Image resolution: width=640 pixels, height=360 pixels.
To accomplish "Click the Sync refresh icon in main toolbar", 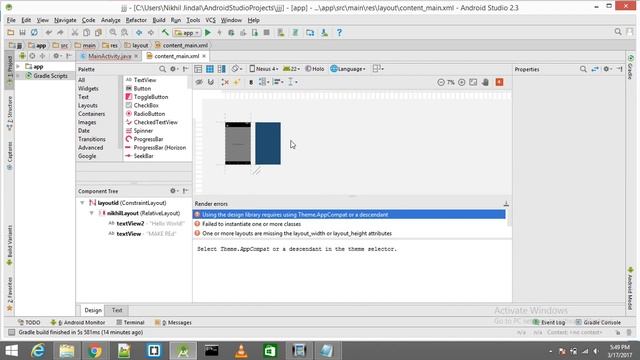I will (x=34, y=33).
